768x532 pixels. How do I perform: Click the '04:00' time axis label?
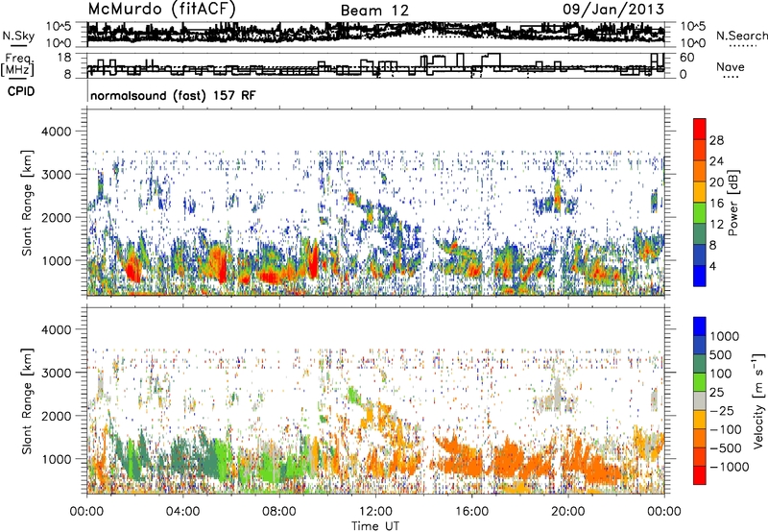click(x=182, y=512)
